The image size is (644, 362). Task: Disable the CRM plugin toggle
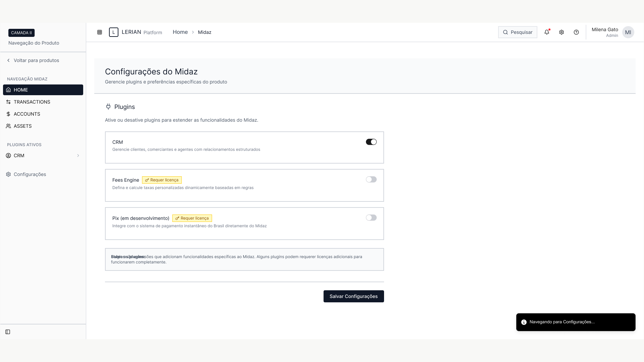371,142
